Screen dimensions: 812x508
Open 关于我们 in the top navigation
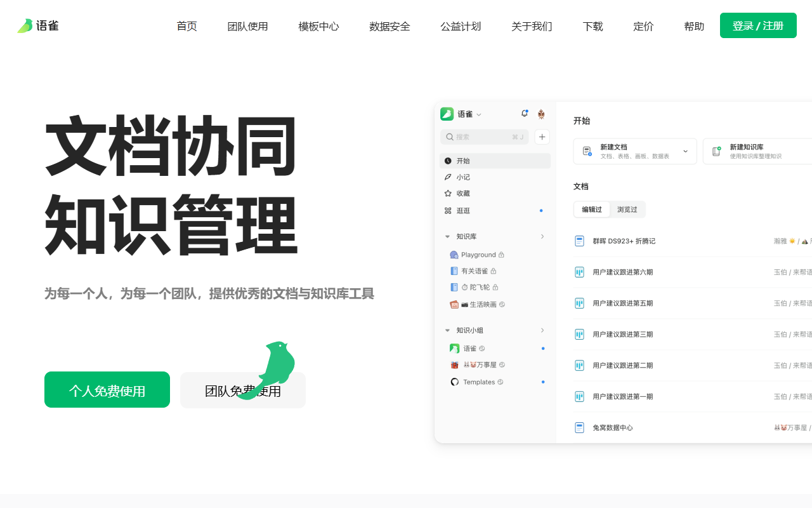[532, 26]
